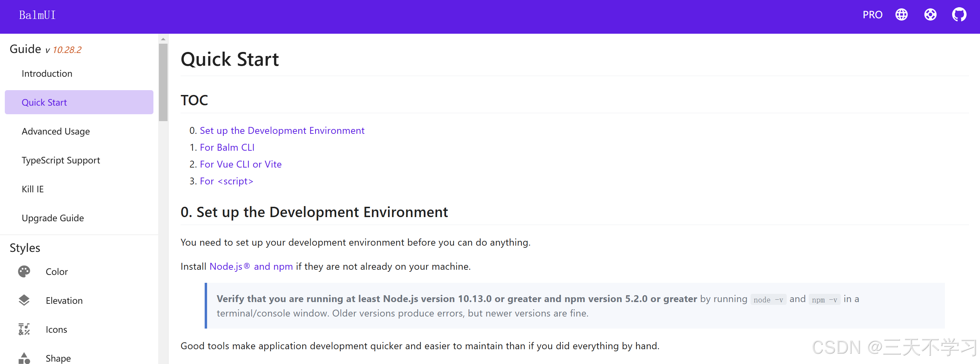Open the Node.js and npm link
The width and height of the screenshot is (980, 364).
coord(251,267)
